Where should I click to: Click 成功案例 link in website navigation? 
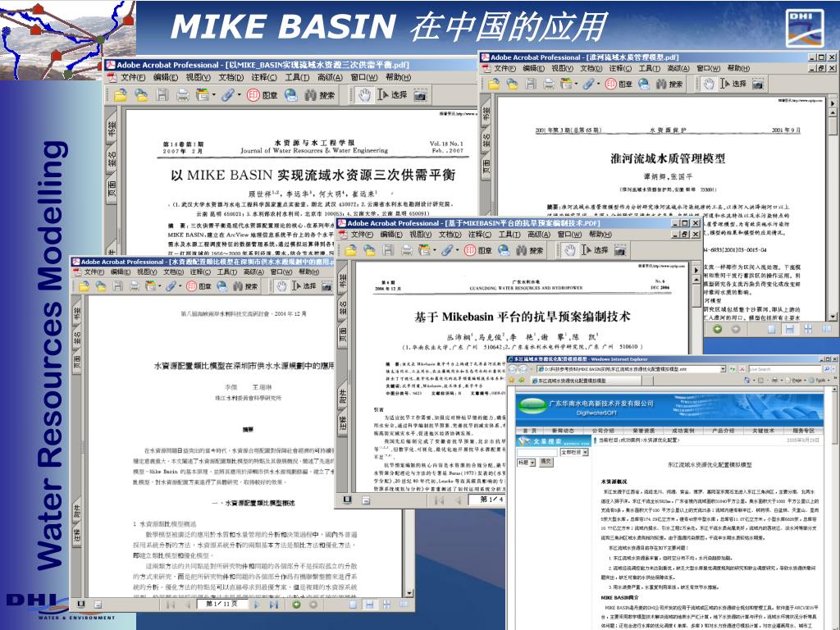[683, 430]
